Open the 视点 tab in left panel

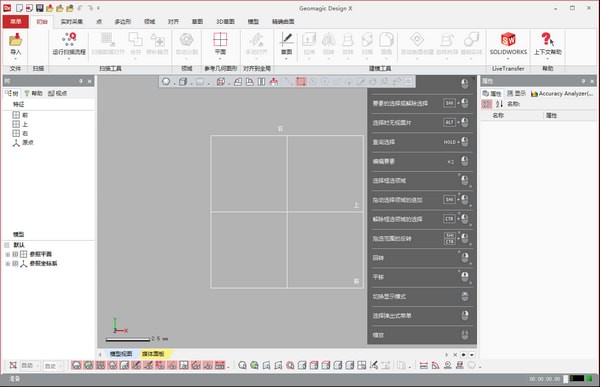[x=57, y=93]
